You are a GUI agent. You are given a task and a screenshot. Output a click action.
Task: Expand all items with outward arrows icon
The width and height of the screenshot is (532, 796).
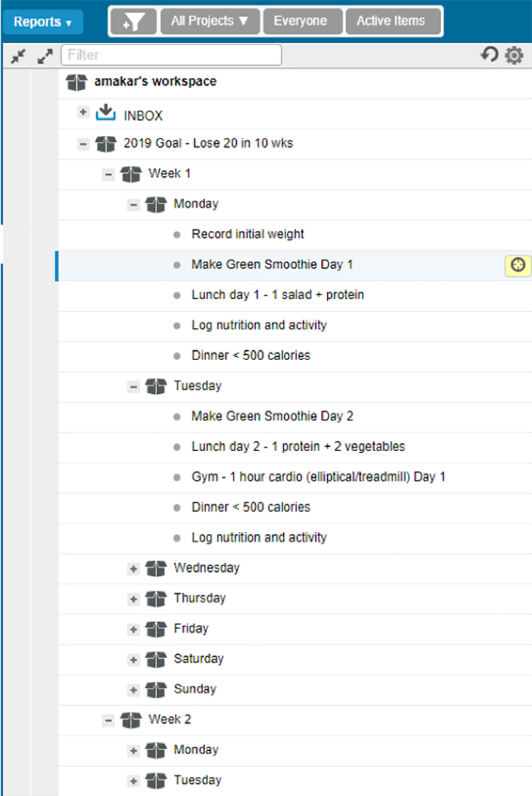(45, 57)
